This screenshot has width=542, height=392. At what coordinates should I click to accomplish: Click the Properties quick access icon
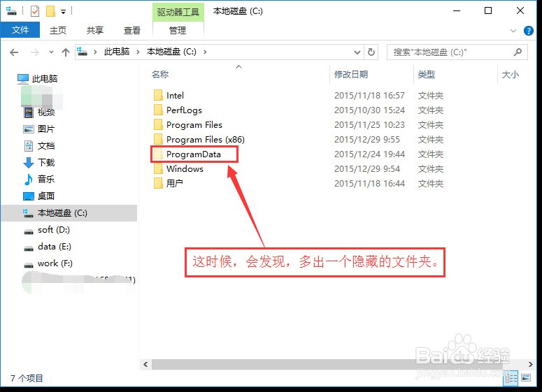[35, 11]
